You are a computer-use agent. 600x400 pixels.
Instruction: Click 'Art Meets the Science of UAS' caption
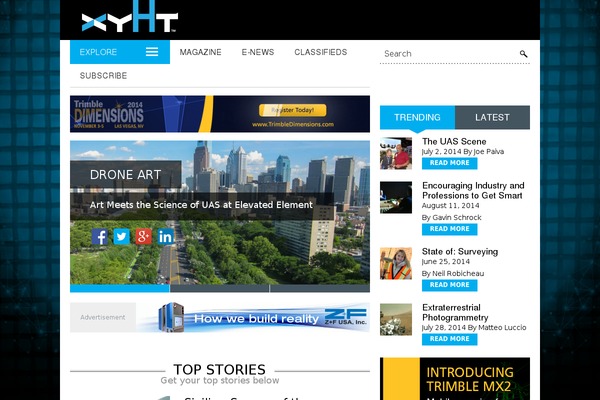pyautogui.click(x=201, y=205)
